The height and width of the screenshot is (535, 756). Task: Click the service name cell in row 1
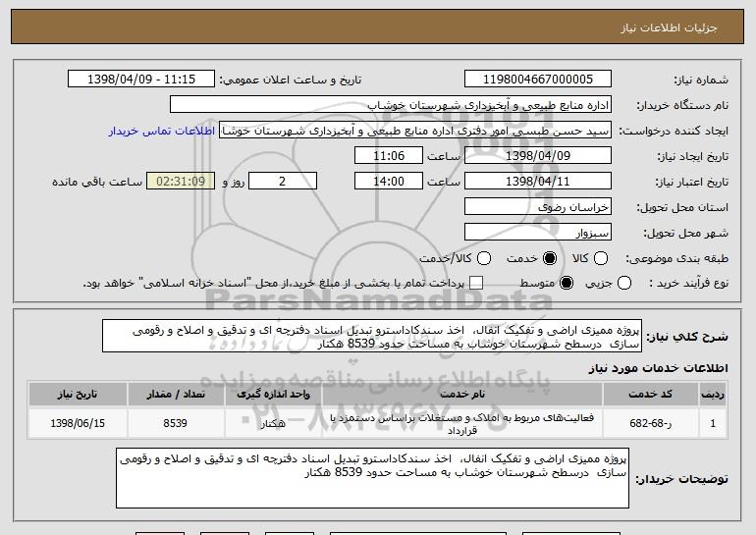461,423
